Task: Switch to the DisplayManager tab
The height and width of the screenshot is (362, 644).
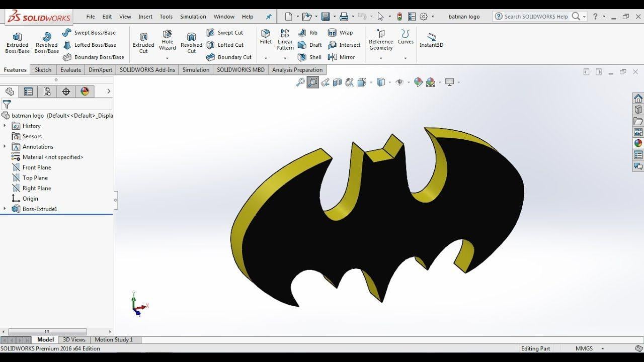Action: (x=85, y=92)
